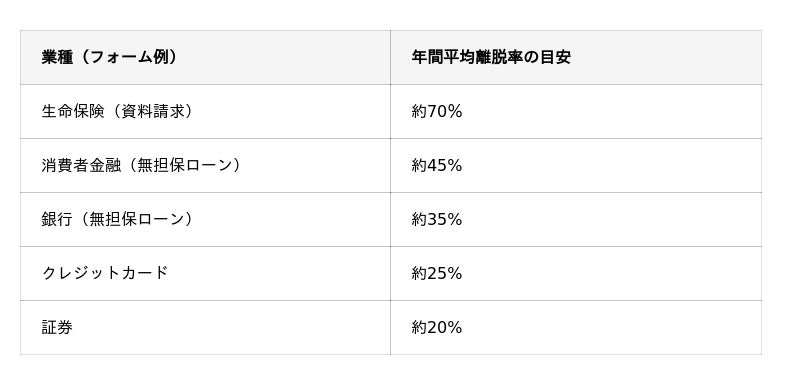Click the 年間平均離脱率の目安 column header
Screen dimensions: 800x385
(x=576, y=58)
